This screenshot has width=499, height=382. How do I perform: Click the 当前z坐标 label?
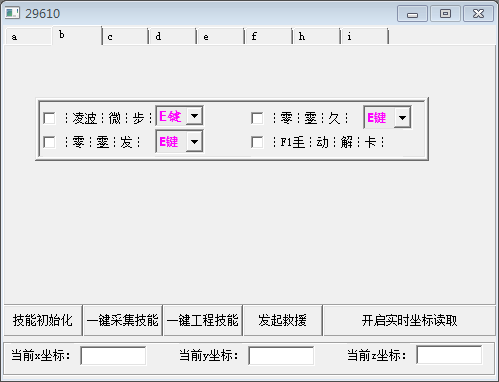coord(377,355)
